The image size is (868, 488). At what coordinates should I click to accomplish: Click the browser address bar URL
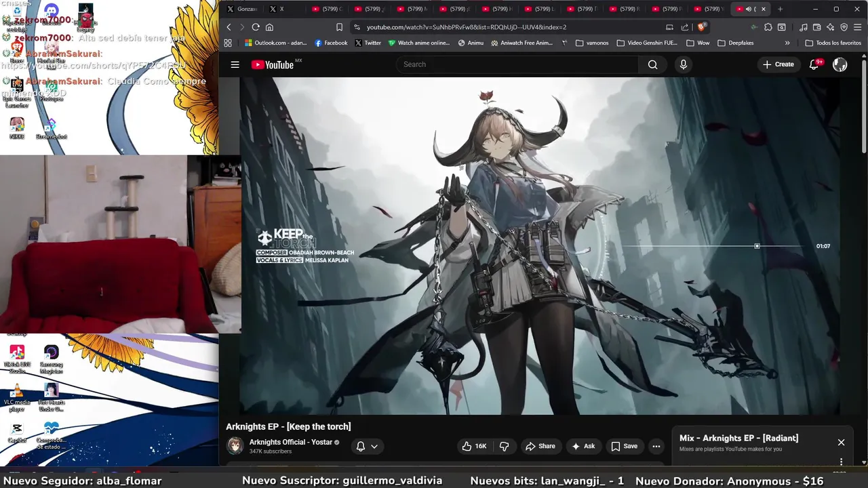pyautogui.click(x=467, y=27)
